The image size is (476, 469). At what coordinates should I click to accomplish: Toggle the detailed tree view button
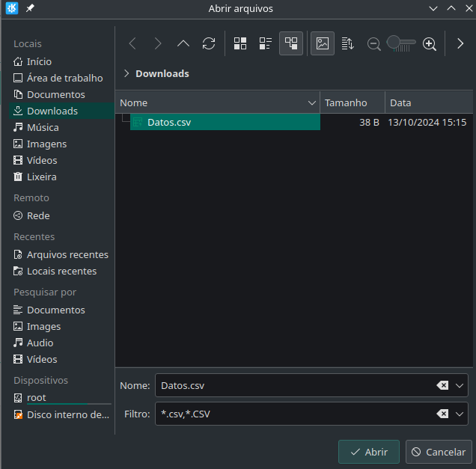pyautogui.click(x=291, y=43)
